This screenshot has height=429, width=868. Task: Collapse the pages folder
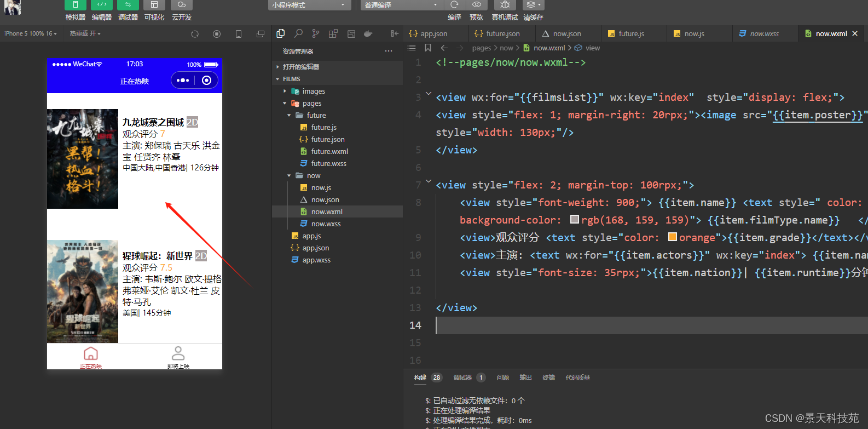[x=337, y=103]
